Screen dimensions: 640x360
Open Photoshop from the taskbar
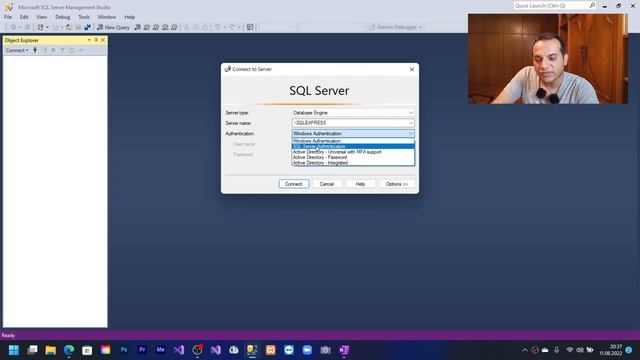(x=124, y=350)
